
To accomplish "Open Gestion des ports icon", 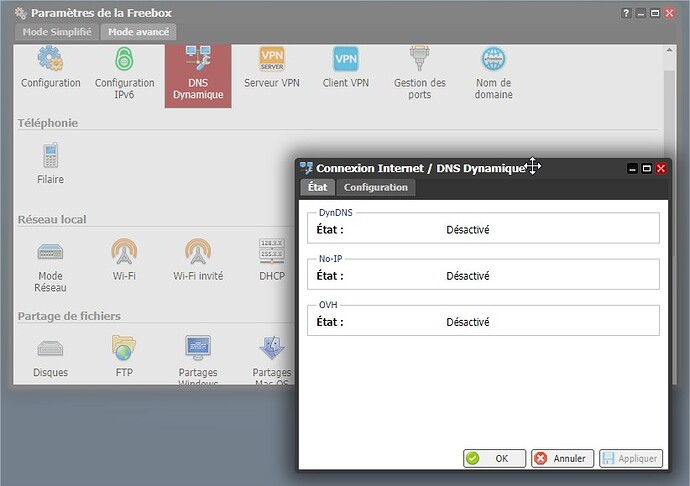I will [x=420, y=59].
